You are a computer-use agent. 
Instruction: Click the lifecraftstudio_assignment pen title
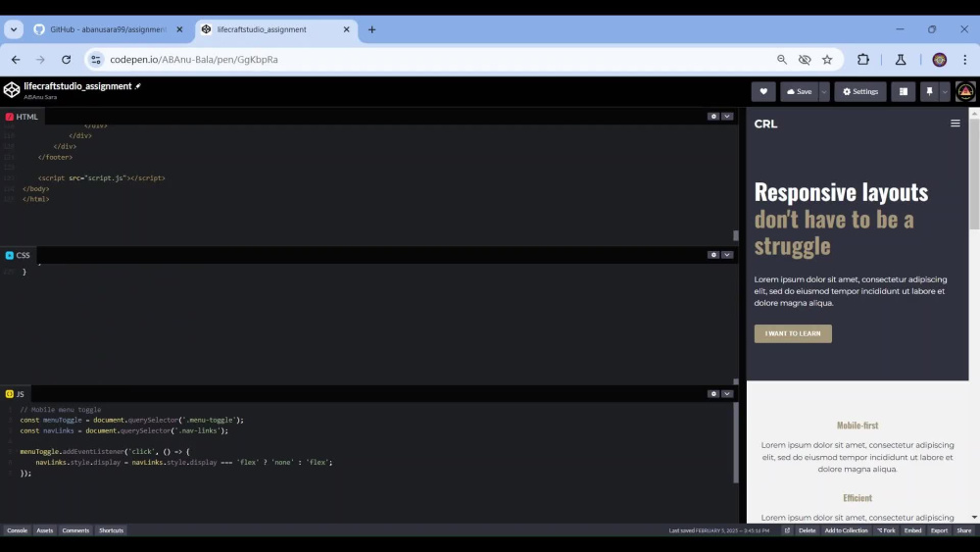77,86
